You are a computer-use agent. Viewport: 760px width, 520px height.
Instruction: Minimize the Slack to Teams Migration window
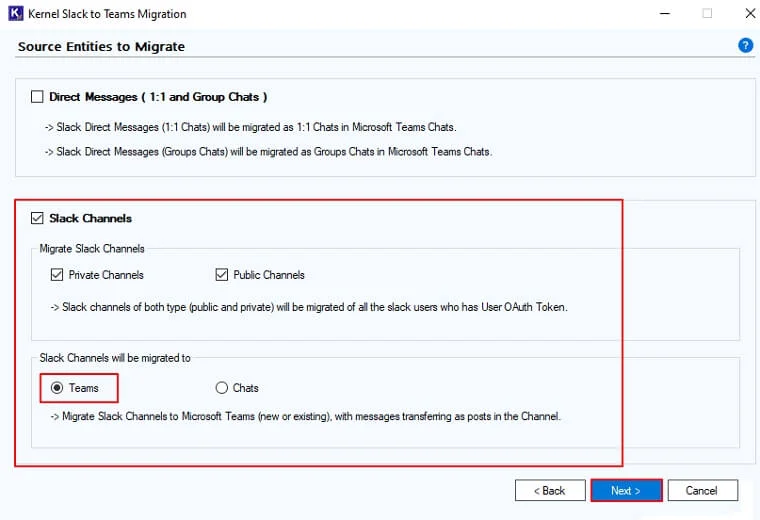(x=665, y=14)
